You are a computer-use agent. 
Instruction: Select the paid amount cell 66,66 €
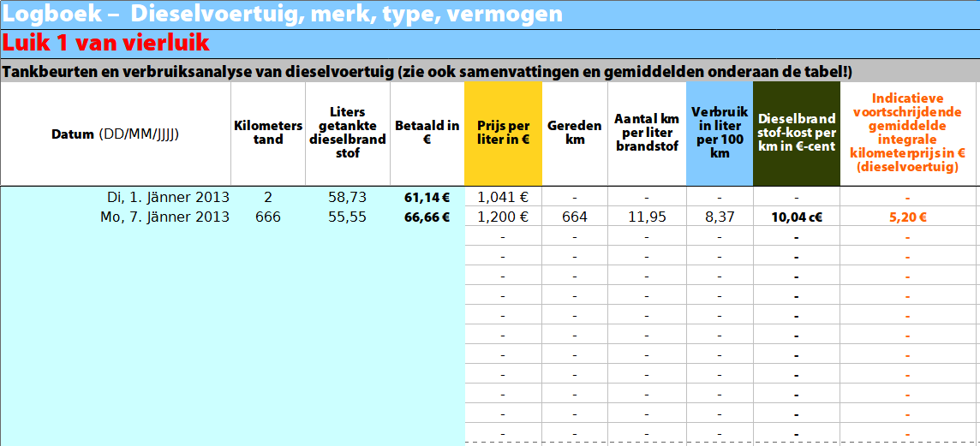click(427, 217)
